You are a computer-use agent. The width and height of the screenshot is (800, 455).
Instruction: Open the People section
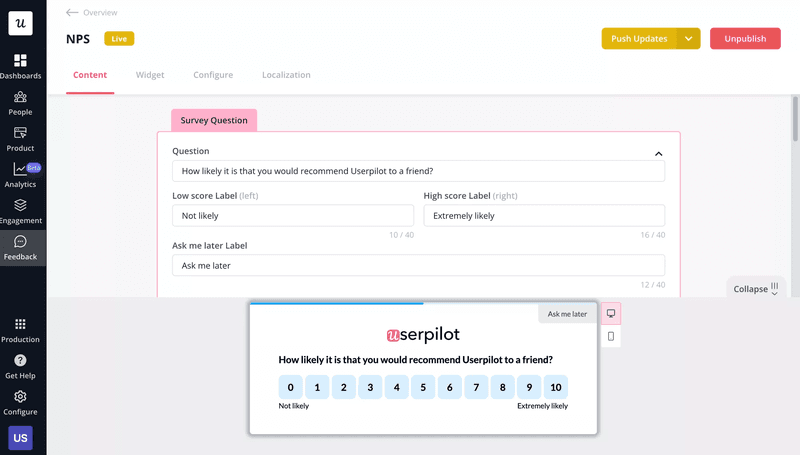tap(20, 103)
